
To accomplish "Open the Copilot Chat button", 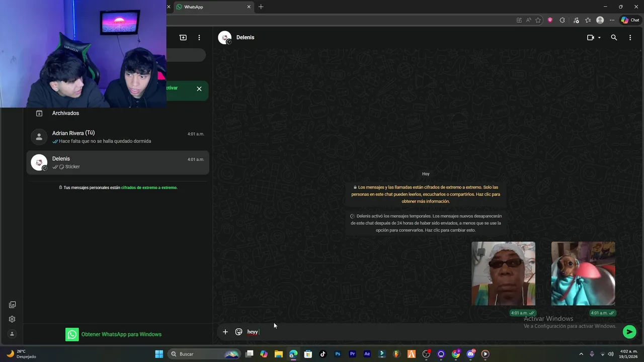I will pyautogui.click(x=630, y=20).
